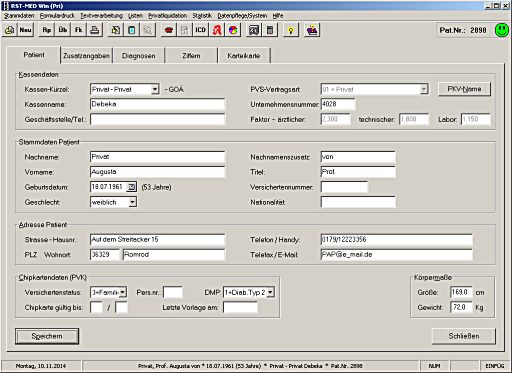Click the Üb referral toolbar icon
The height and width of the screenshot is (373, 512).
click(63, 30)
